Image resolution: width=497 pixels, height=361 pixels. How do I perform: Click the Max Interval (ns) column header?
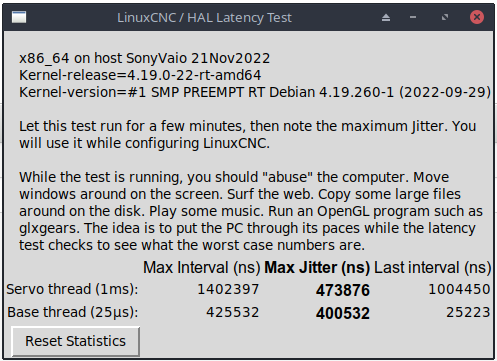[x=202, y=267]
